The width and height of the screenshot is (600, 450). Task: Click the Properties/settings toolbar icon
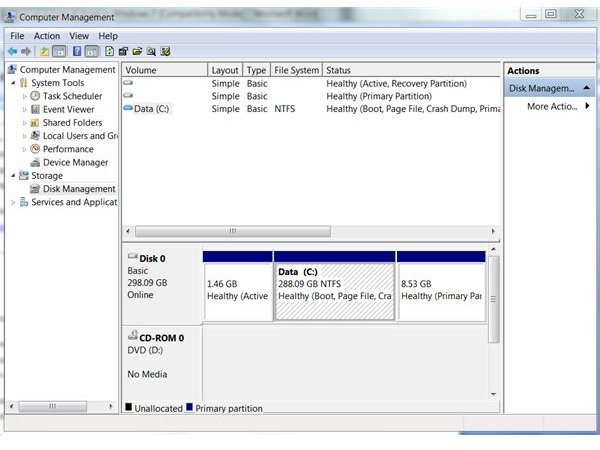(123, 51)
